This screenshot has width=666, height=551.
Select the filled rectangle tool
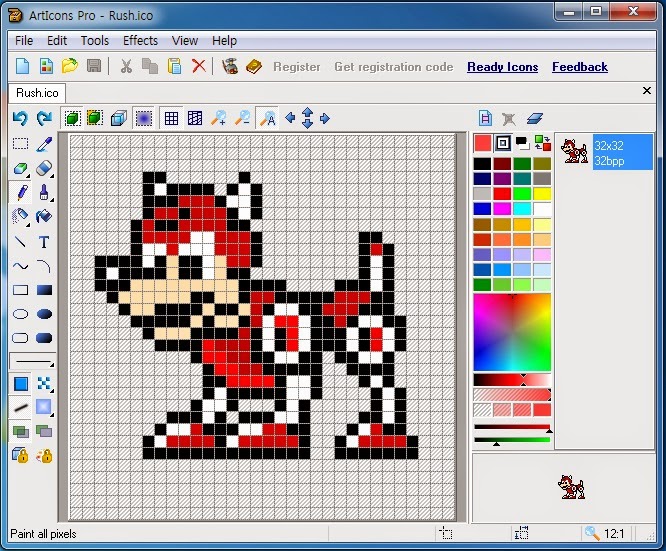(x=44, y=290)
